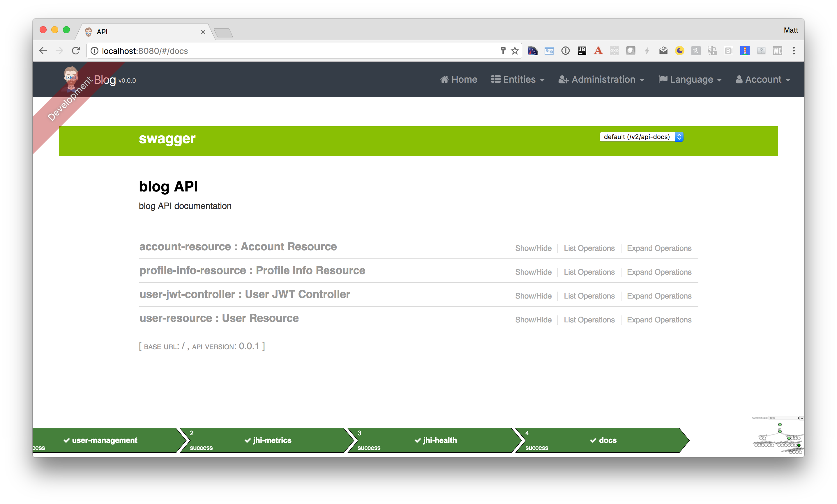This screenshot has width=837, height=504.
Task: Open Chrome's three-dot menu
Action: pos(794,51)
